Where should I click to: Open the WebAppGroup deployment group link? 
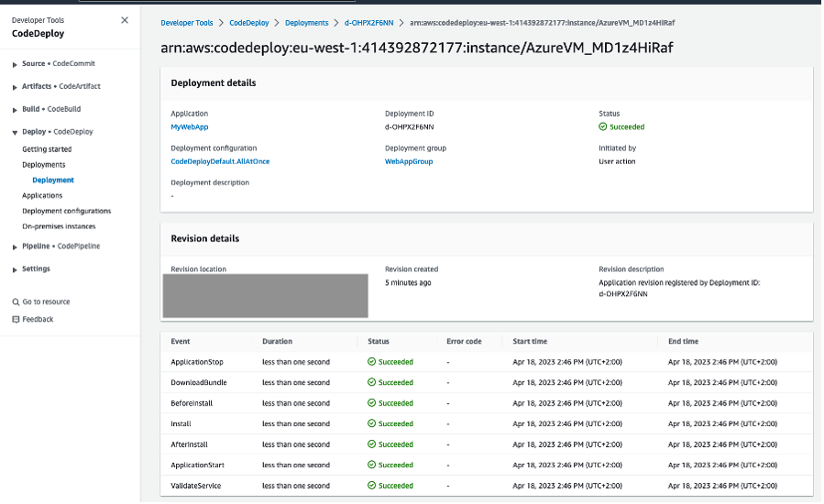point(409,162)
